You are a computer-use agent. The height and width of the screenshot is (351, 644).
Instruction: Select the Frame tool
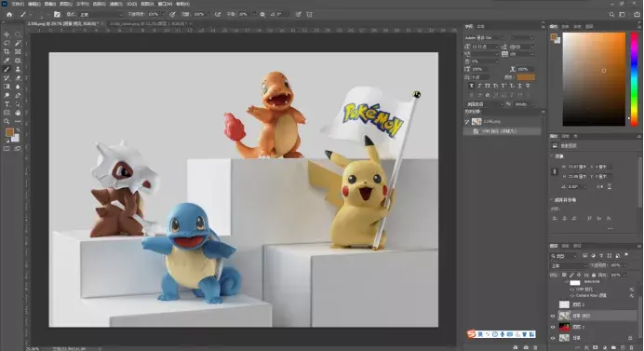point(18,52)
